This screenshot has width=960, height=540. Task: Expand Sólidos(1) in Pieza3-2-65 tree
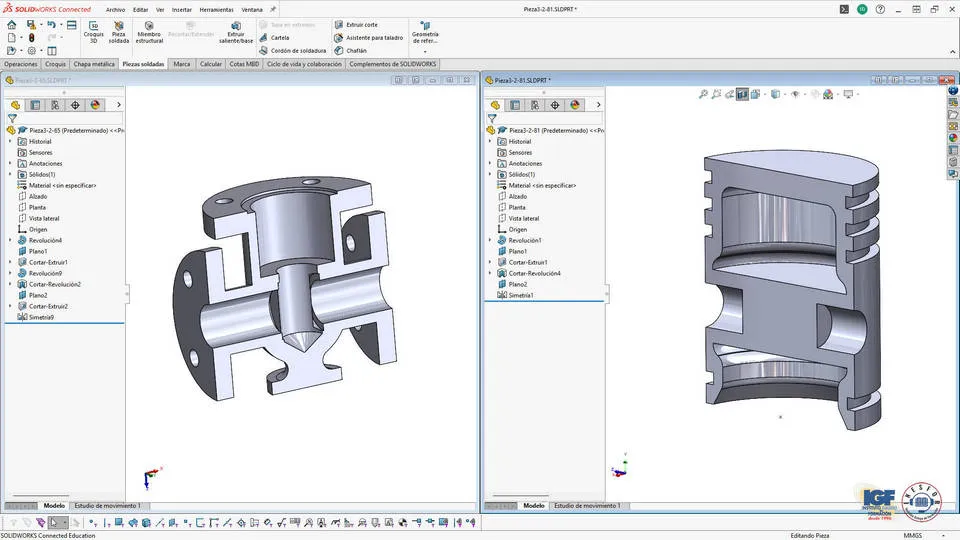(10, 174)
